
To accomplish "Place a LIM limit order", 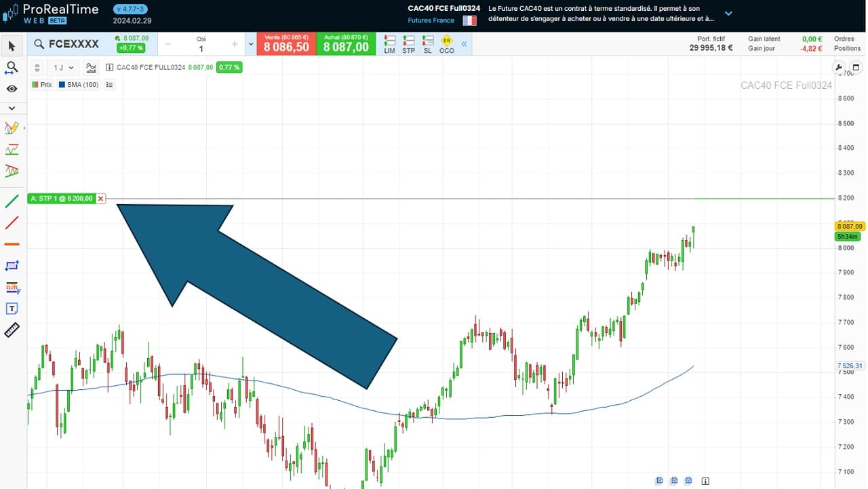I will (389, 45).
